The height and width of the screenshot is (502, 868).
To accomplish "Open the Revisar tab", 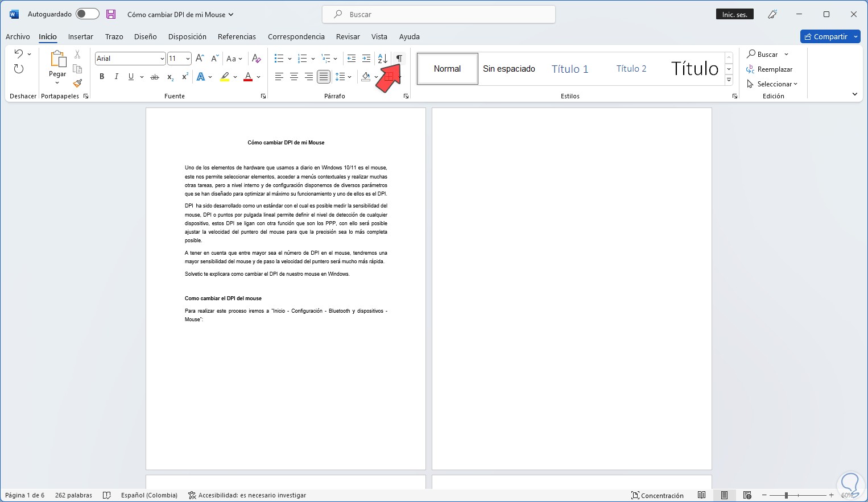I will tap(348, 37).
